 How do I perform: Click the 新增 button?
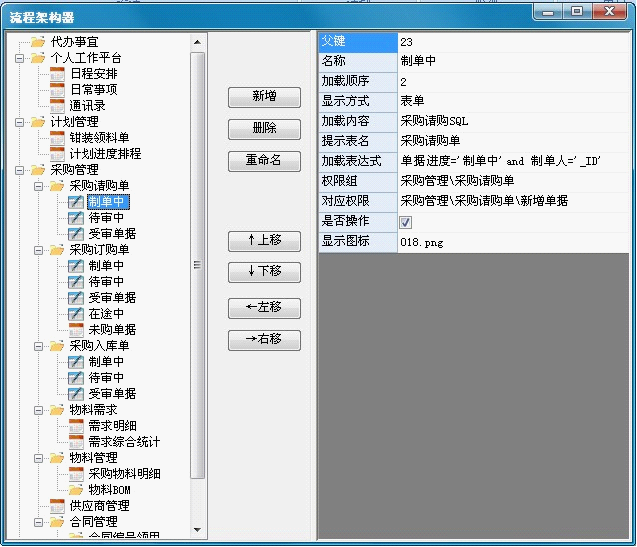coord(264,97)
